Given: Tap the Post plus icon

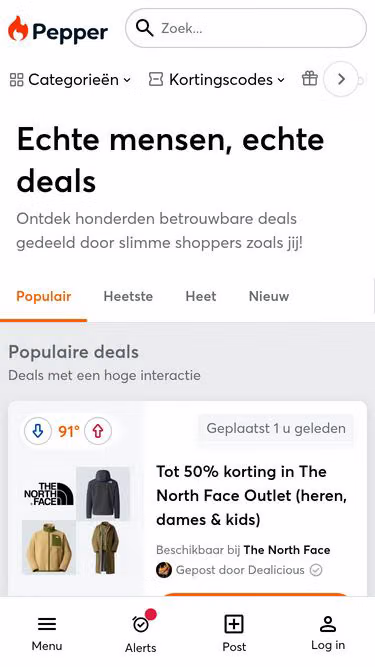Looking at the screenshot, I should pos(234,624).
